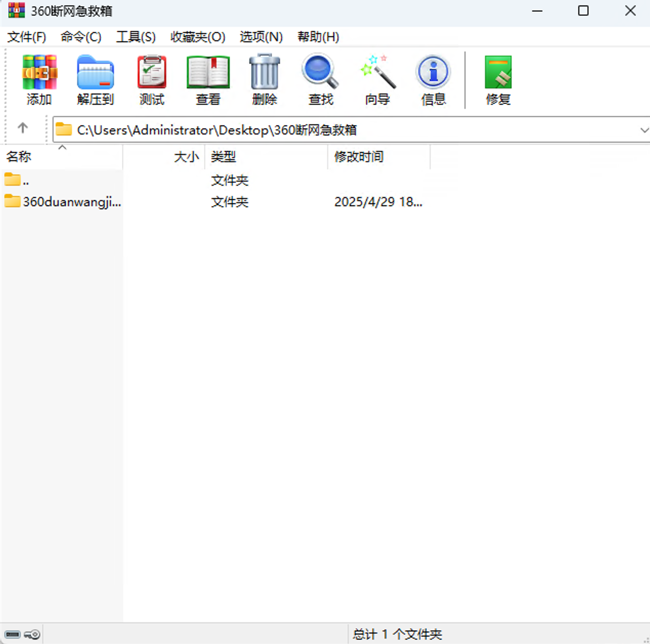Click the folder icon in address bar
This screenshot has width=650, height=644.
click(64, 129)
